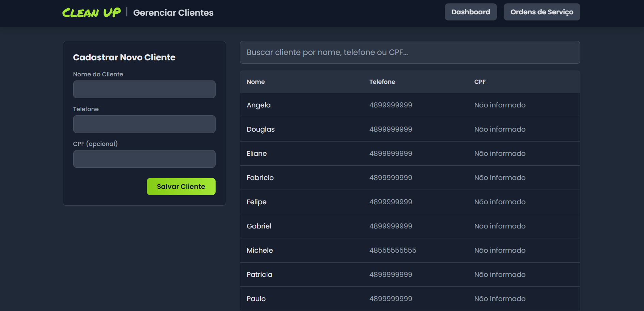Viewport: 644px width, 311px height.
Task: Click the Cadastrar Novo Cliente heading
Action: coord(124,57)
